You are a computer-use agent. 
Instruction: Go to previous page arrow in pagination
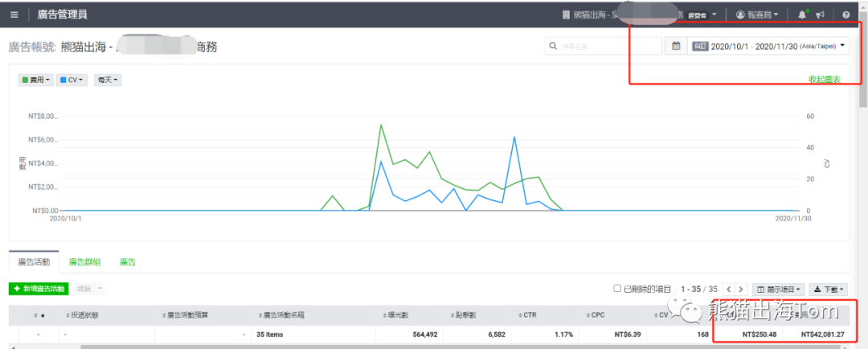coord(728,289)
